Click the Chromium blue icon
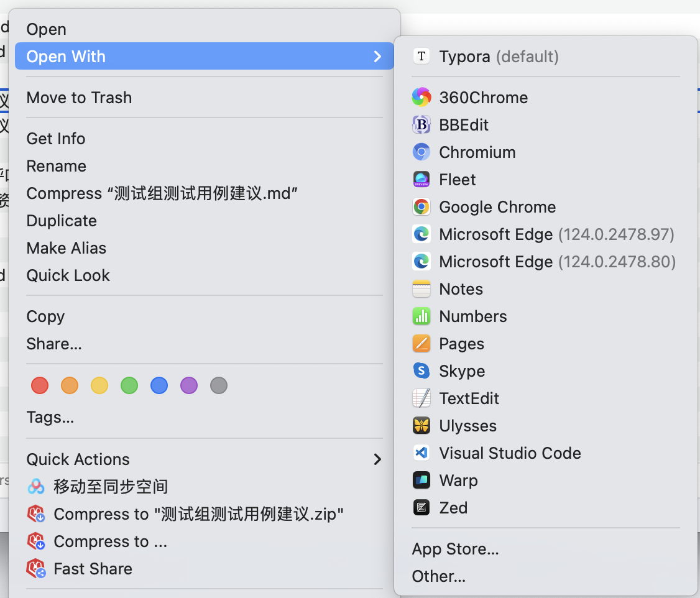 click(421, 152)
